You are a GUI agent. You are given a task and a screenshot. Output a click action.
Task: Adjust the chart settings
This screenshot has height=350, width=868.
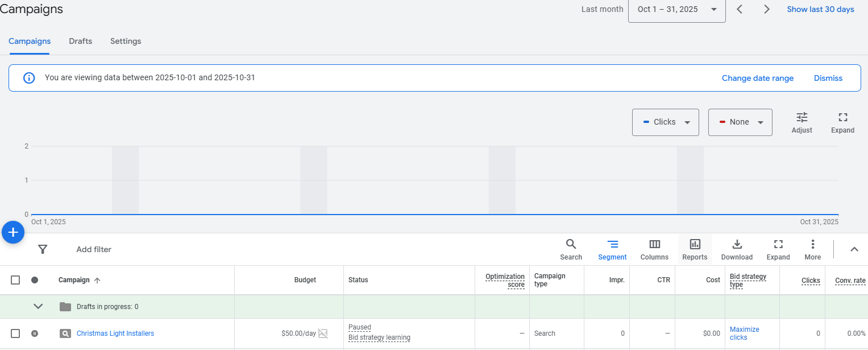click(x=801, y=122)
